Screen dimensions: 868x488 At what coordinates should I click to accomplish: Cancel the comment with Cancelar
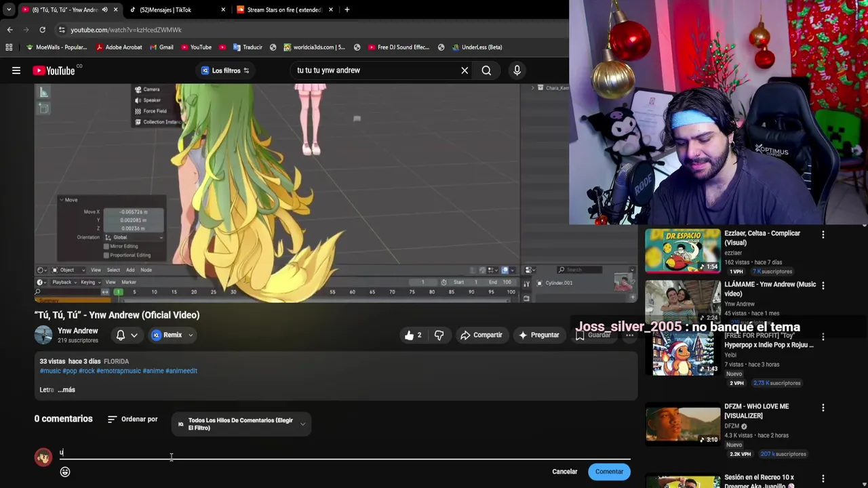tap(565, 472)
